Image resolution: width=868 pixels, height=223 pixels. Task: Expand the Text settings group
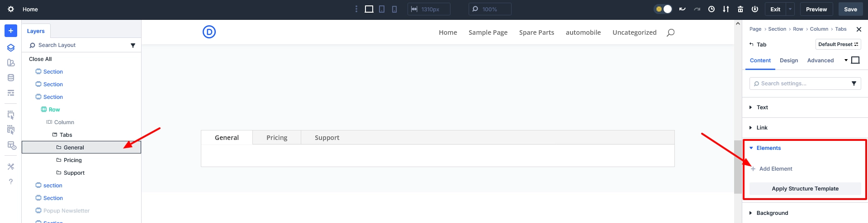pos(762,107)
